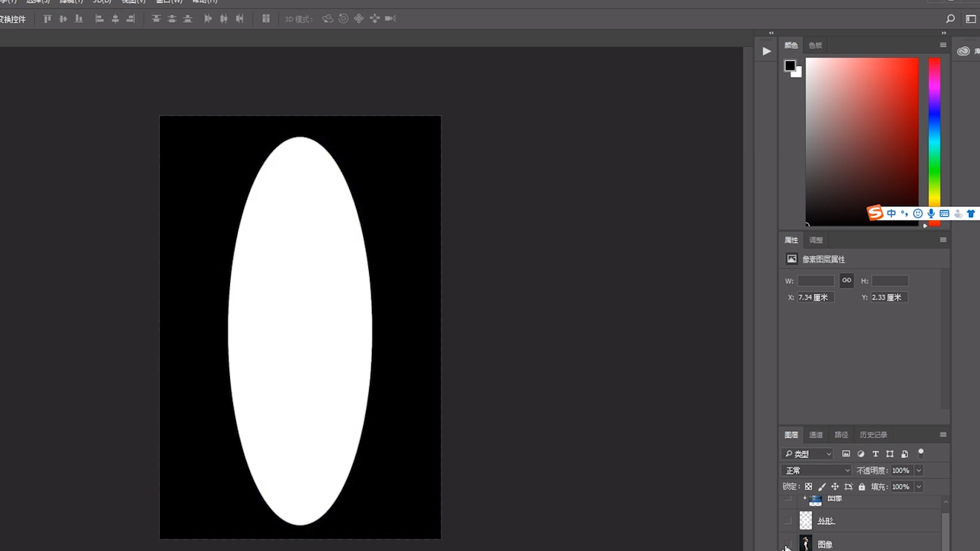Toggle visibility of the bottom 图像 layer
Image resolution: width=980 pixels, height=551 pixels.
(x=787, y=544)
